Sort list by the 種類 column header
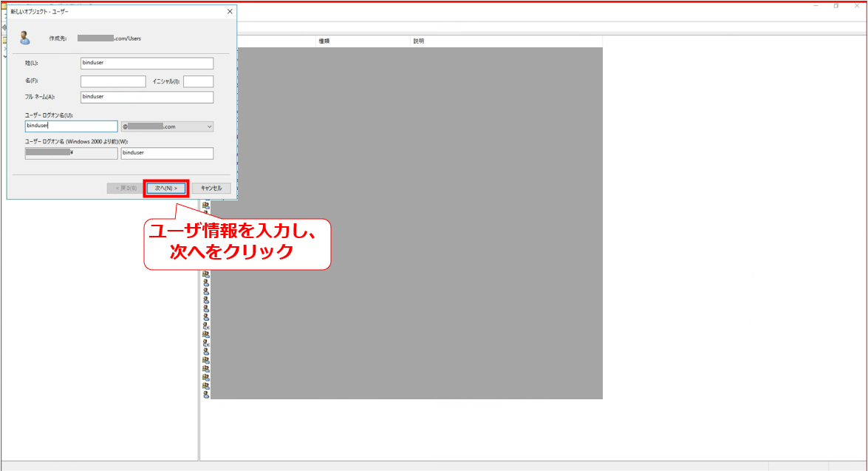This screenshot has width=868, height=471. [363, 41]
